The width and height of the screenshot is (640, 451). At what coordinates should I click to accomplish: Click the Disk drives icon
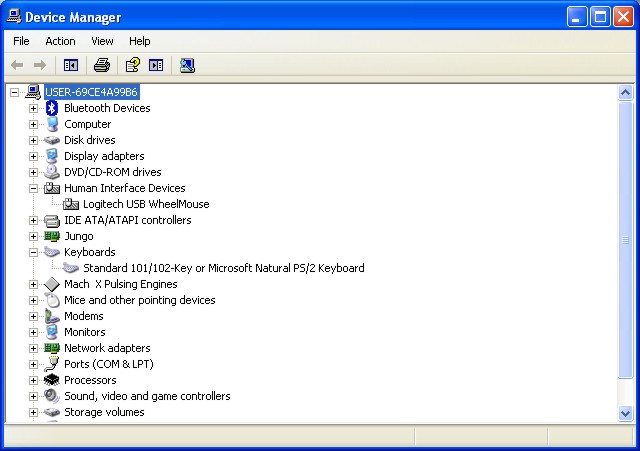51,140
